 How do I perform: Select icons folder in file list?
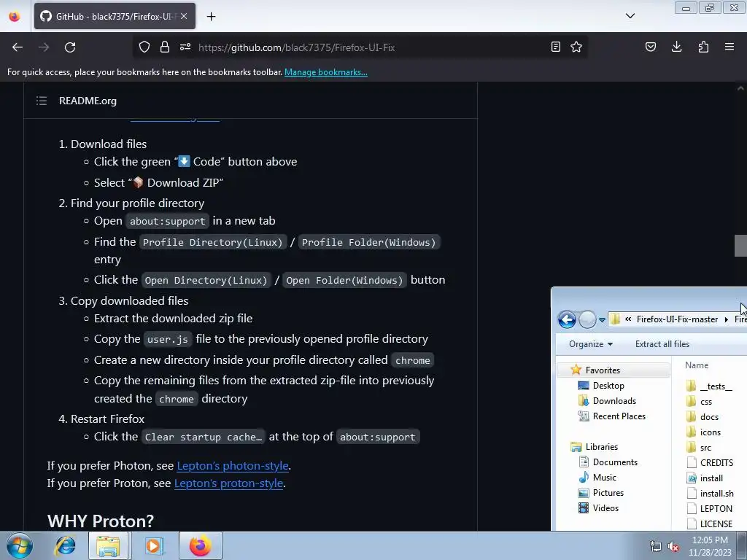(711, 432)
